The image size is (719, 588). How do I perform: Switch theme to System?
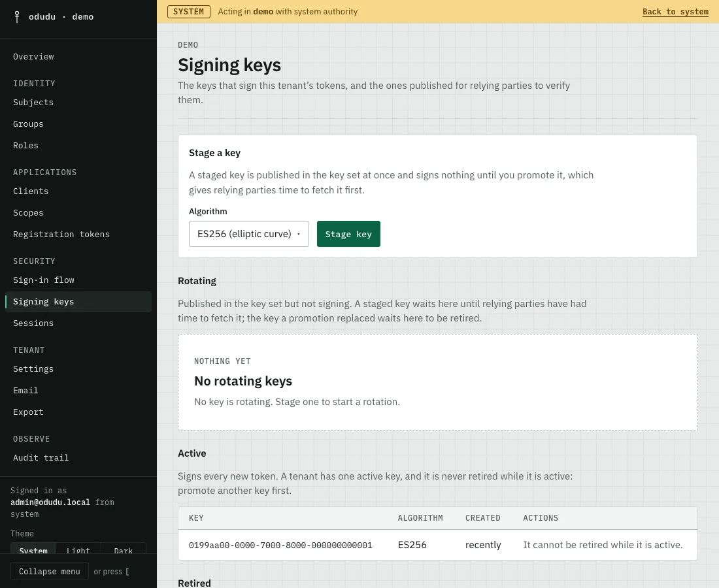click(x=33, y=548)
